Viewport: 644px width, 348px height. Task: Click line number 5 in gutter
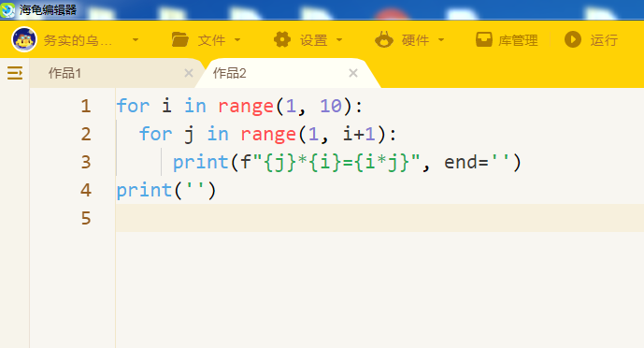point(85,218)
